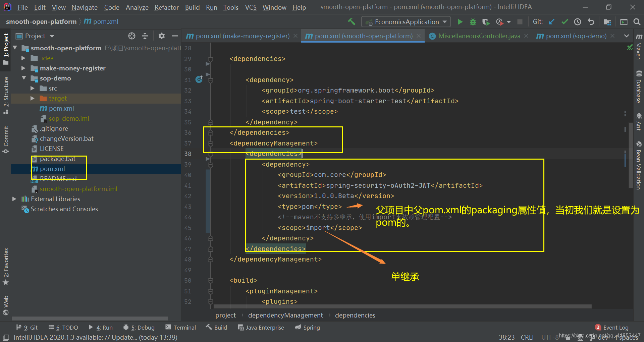Screen dimensions: 644x342
Task: Open the Java Enterprise tool window
Action: [x=261, y=328]
